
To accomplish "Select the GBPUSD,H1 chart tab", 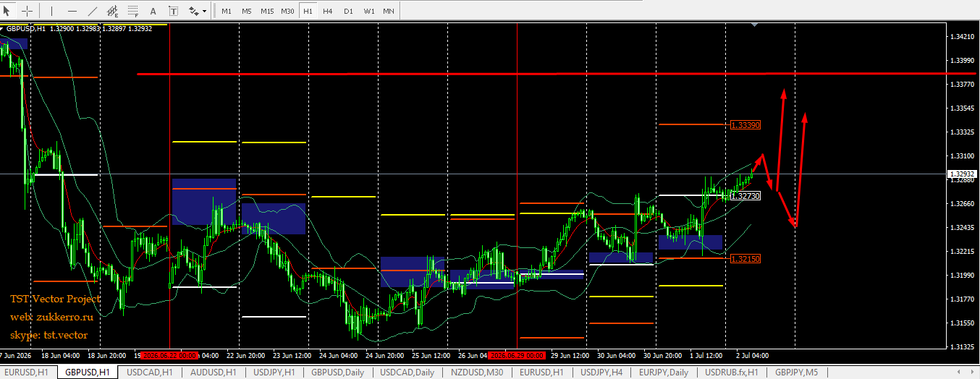I will (88, 372).
